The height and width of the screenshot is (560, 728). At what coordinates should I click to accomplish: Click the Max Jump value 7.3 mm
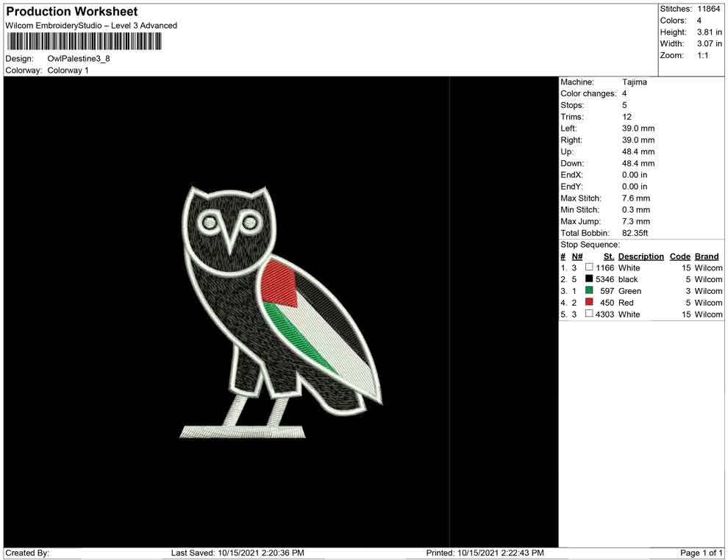point(636,221)
